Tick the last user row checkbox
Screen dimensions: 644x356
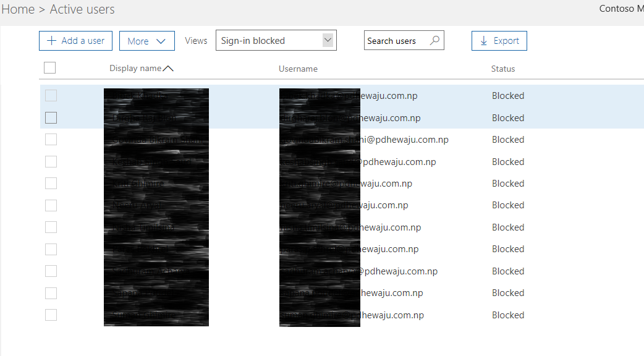click(51, 315)
